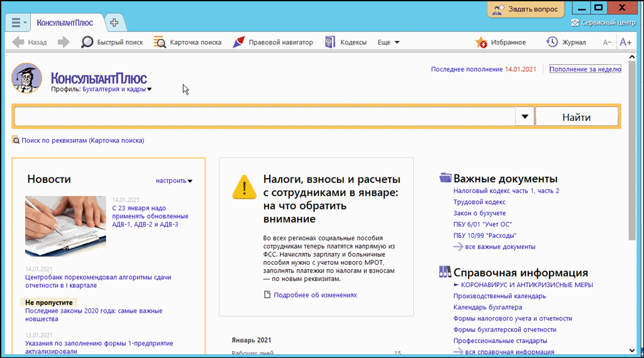Screen dimensions: 644x358
Task: Click the date 14.01.2021 of last update
Action: point(520,69)
